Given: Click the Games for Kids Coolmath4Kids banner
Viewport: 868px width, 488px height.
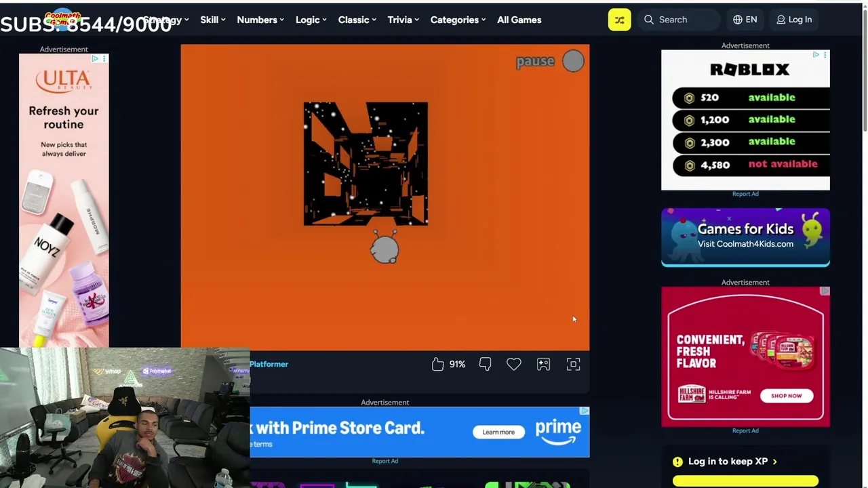Looking at the screenshot, I should [745, 237].
